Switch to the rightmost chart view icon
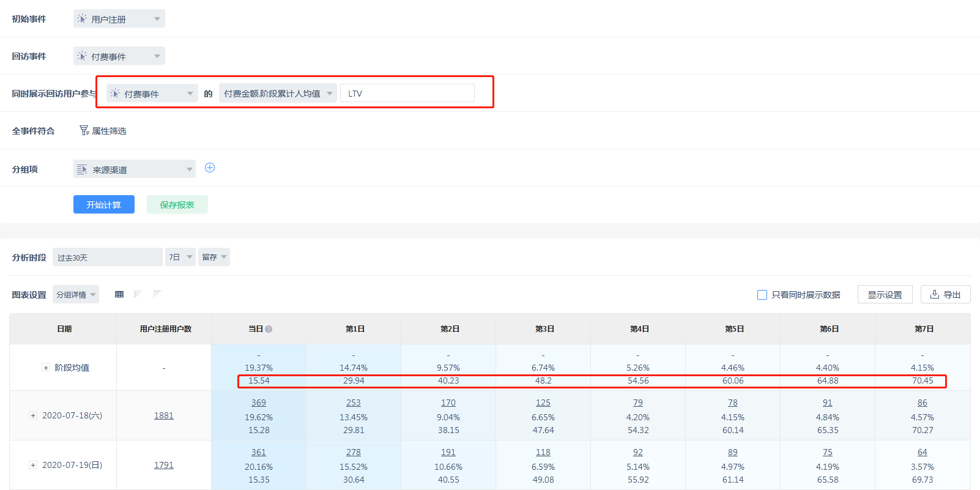Viewport: 980px width, 490px height. point(157,294)
